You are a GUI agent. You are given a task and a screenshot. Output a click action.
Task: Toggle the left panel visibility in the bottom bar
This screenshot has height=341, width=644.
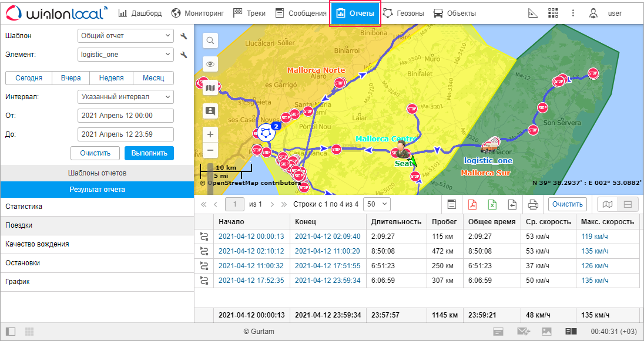tap(11, 332)
